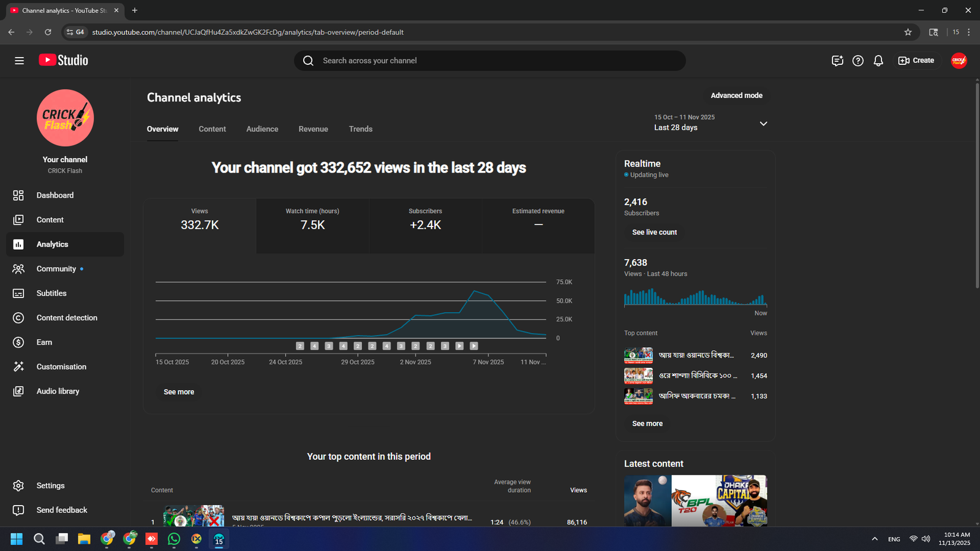Click the send feedback icon in header

pyautogui.click(x=837, y=61)
